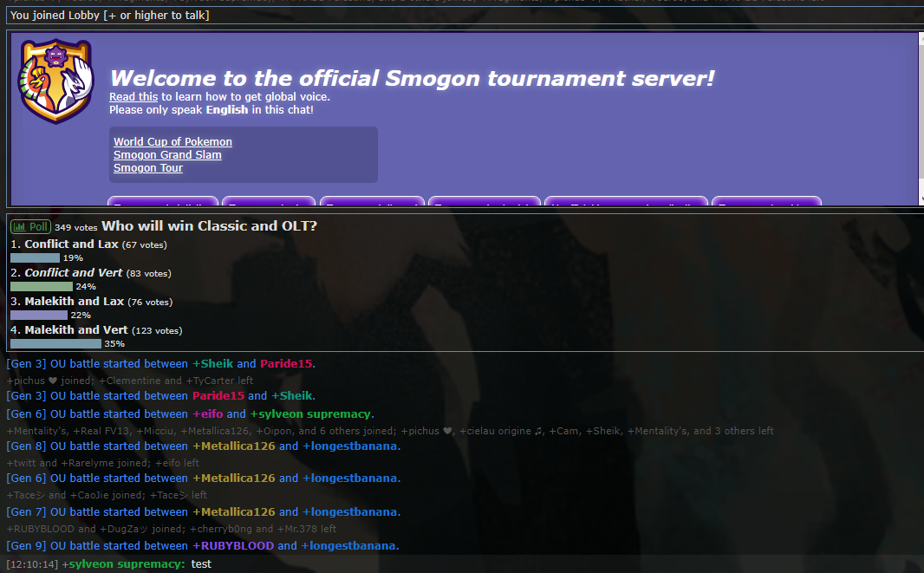Click the 35% poll result bar
924x573 pixels.
coord(56,343)
